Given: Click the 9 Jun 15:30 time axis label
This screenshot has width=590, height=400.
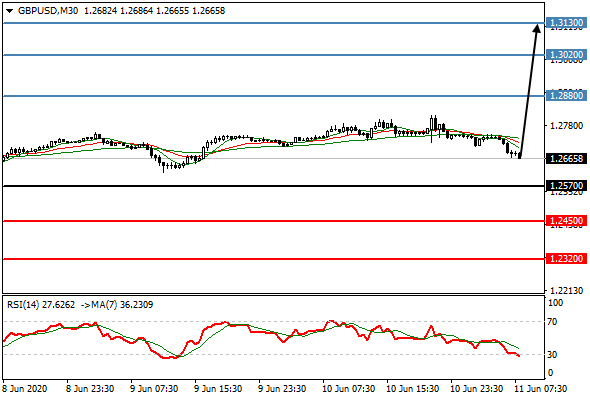Looking at the screenshot, I should pos(218,389).
